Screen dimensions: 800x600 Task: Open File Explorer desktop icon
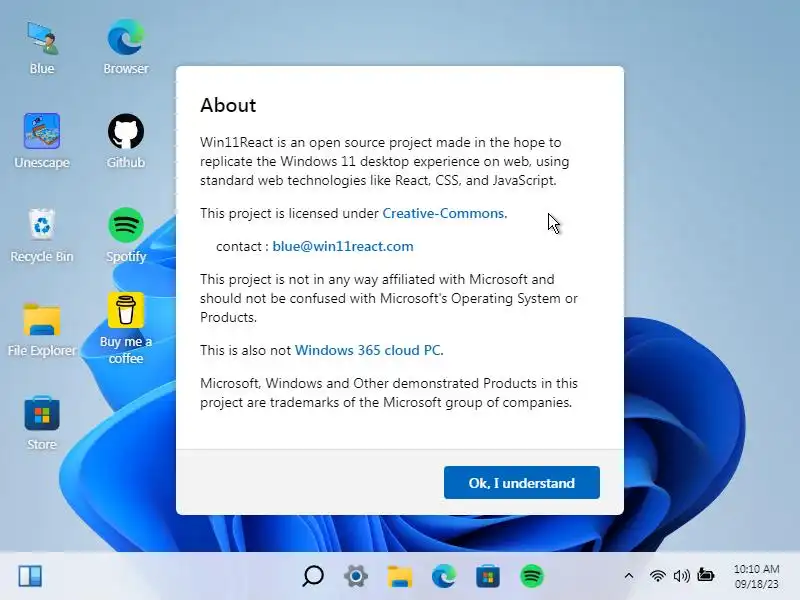pos(42,329)
